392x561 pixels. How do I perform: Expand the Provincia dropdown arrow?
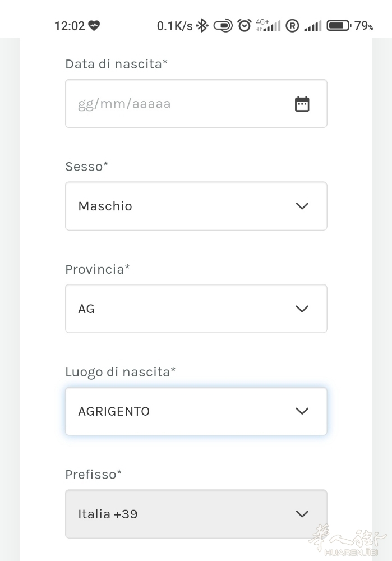coord(302,309)
